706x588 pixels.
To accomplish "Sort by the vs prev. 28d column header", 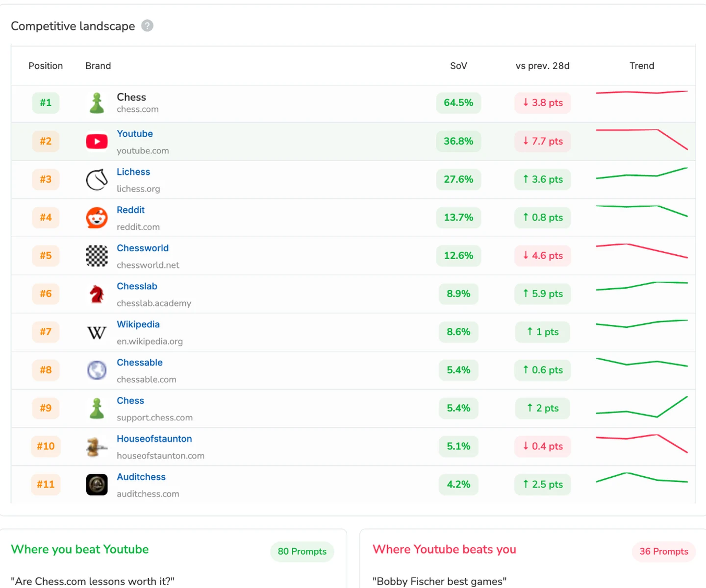I will 542,66.
